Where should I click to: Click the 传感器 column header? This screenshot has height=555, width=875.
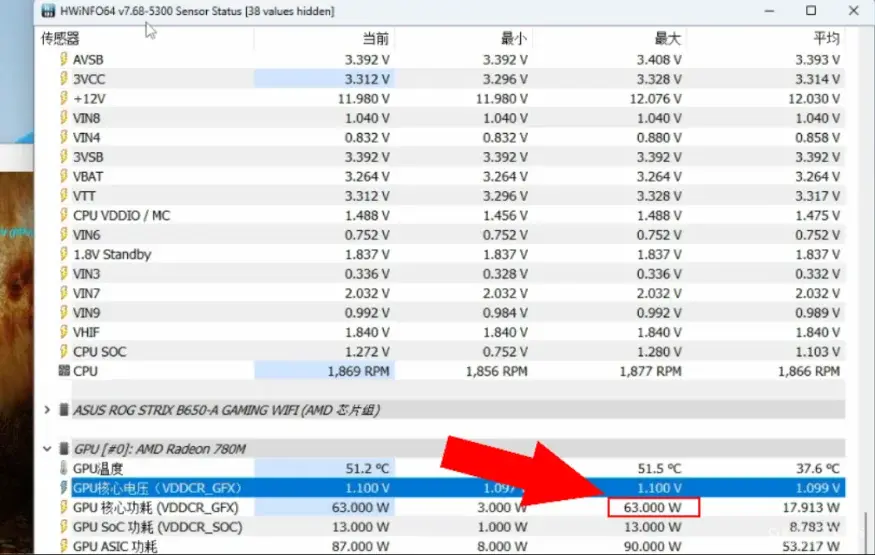click(x=58, y=38)
